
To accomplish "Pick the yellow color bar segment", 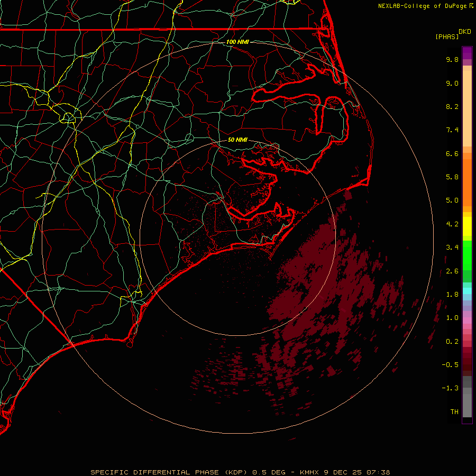I will pyautogui.click(x=467, y=226).
